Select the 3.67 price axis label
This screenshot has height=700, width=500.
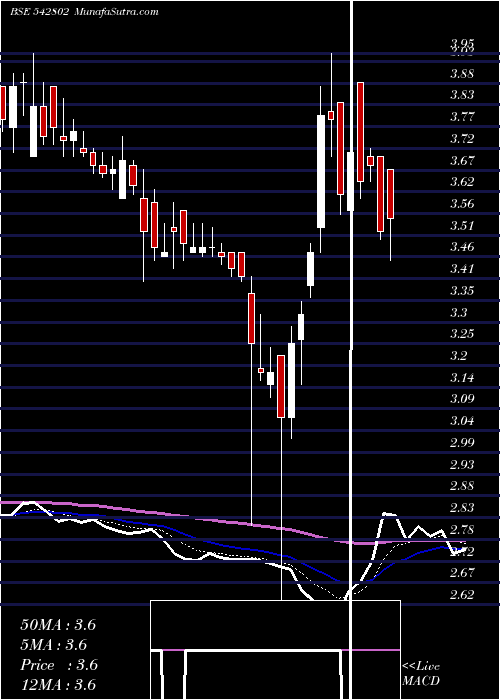462,160
